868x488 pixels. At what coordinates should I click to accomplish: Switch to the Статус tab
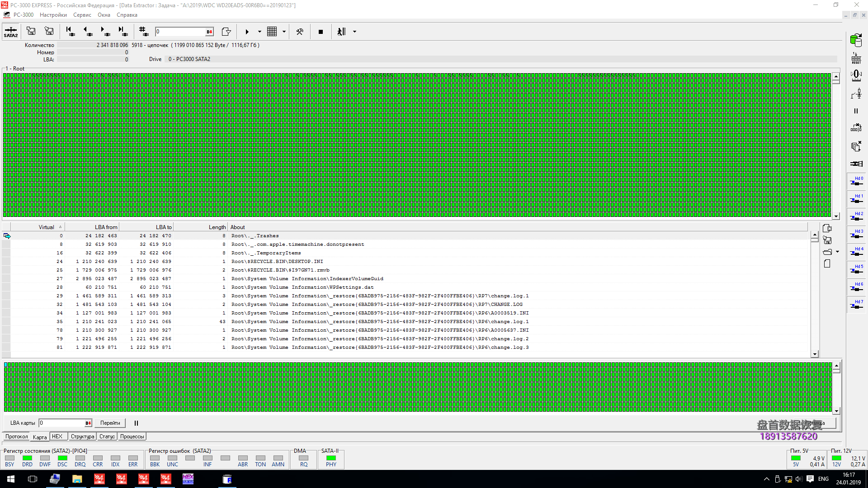click(107, 436)
